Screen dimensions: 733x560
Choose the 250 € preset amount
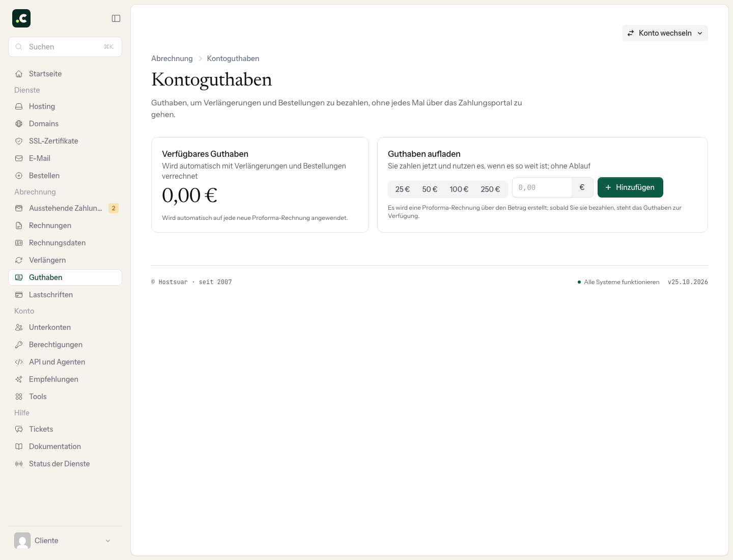490,189
